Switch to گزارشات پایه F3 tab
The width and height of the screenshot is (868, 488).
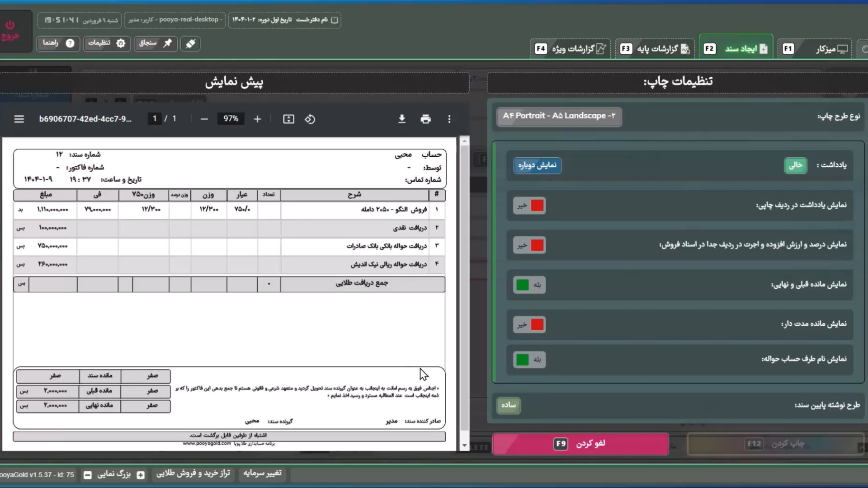click(655, 48)
